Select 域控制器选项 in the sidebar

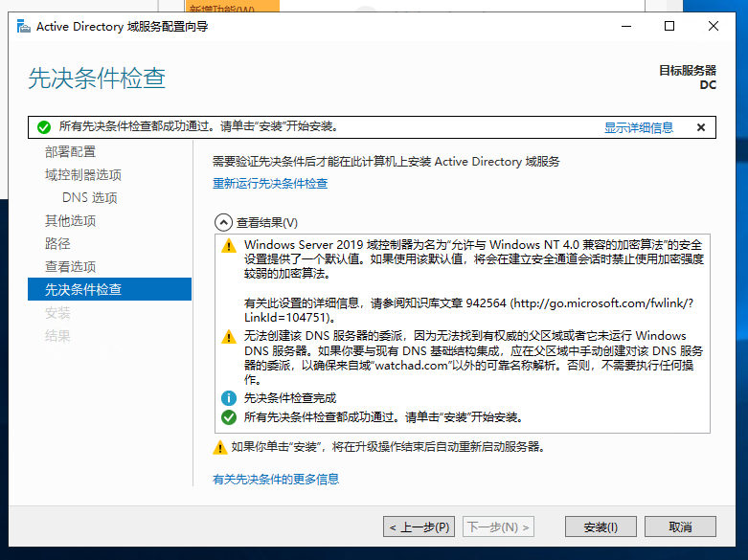click(83, 175)
